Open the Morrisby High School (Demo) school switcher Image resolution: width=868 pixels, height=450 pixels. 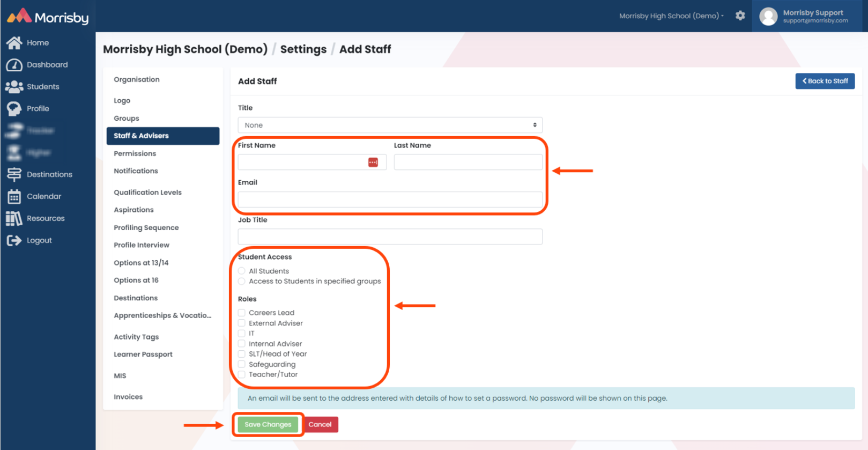(671, 16)
